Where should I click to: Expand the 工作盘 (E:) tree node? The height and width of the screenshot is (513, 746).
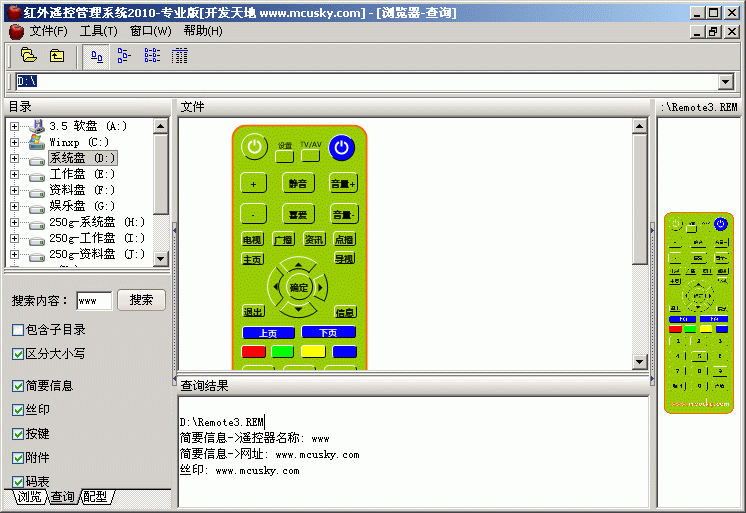(x=14, y=174)
